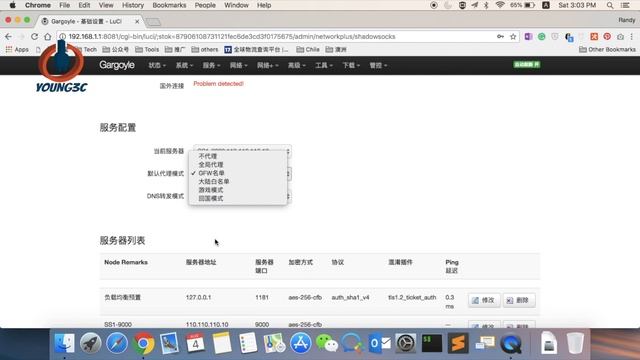Open the Other Bookmarks folder

tap(607, 49)
